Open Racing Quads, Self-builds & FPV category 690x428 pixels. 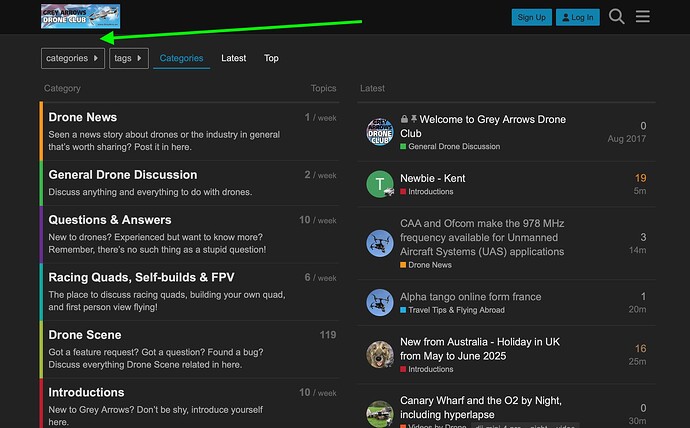(141, 278)
